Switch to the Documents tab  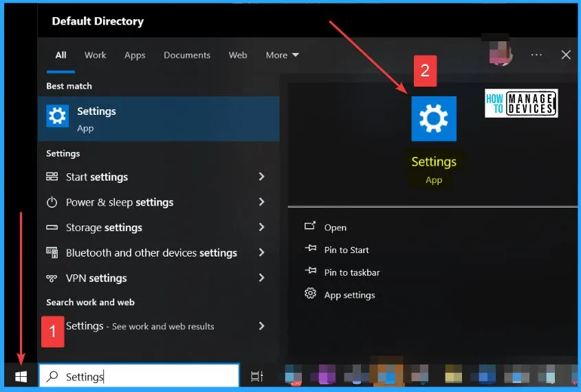(187, 55)
